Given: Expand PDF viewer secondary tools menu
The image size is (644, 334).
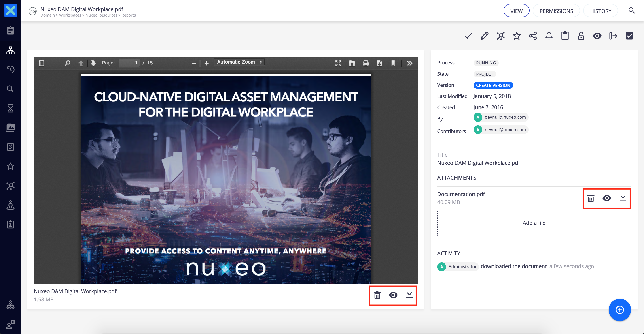Looking at the screenshot, I should coord(409,63).
